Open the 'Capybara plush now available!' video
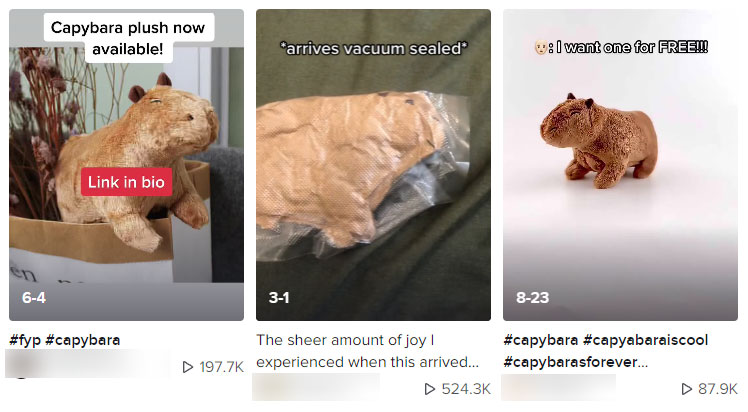 click(x=126, y=165)
